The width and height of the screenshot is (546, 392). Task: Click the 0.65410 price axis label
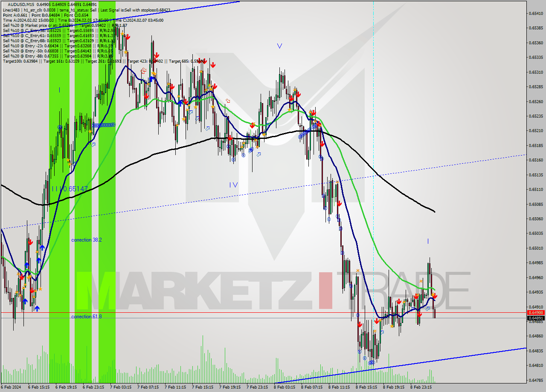coord(536,13)
